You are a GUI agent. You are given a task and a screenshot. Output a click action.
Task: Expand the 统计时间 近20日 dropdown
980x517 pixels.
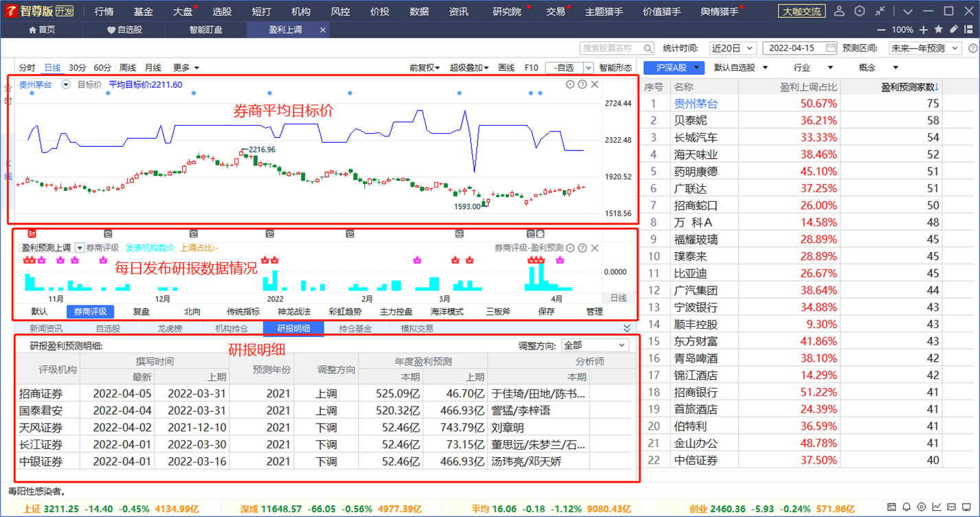click(733, 48)
